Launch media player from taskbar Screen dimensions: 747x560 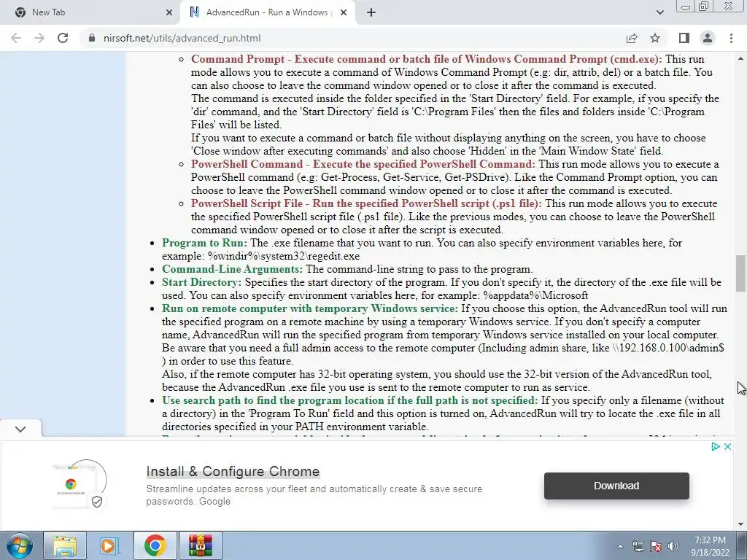(x=108, y=545)
